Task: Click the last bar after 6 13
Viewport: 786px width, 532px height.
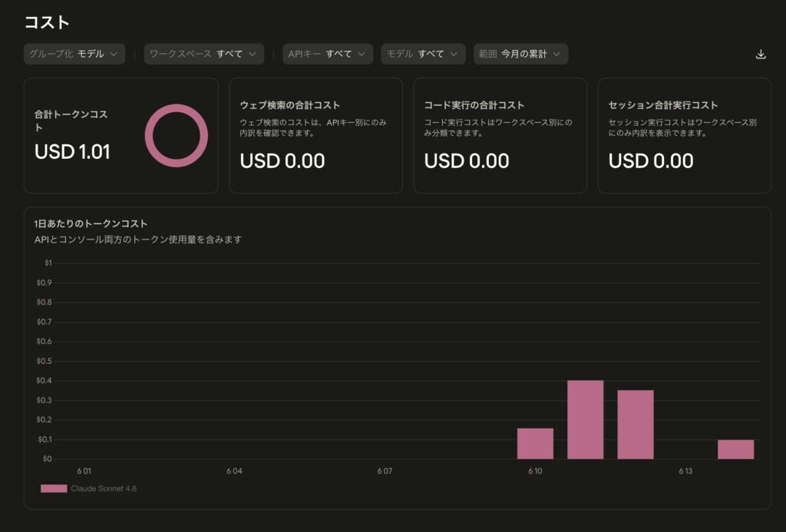Action: click(736, 449)
